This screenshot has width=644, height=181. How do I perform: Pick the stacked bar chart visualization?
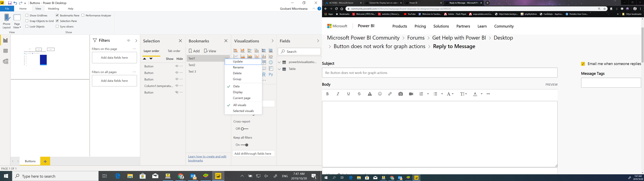click(x=235, y=50)
